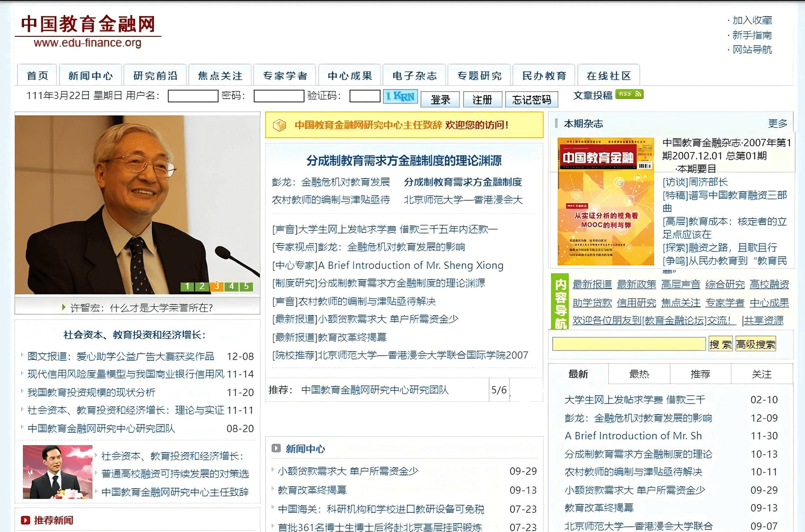Image resolution: width=805 pixels, height=532 pixels.
Task: Switch to the 最新 list tab
Action: tap(578, 374)
